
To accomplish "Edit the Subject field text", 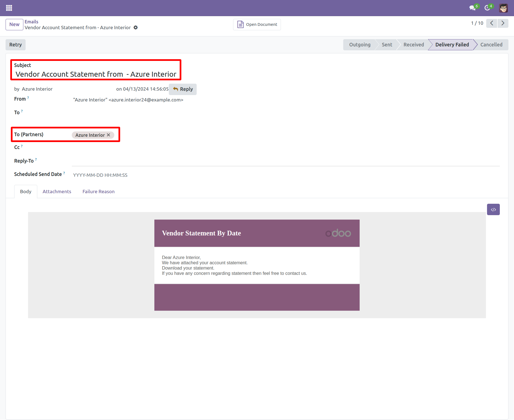I will (x=96, y=74).
